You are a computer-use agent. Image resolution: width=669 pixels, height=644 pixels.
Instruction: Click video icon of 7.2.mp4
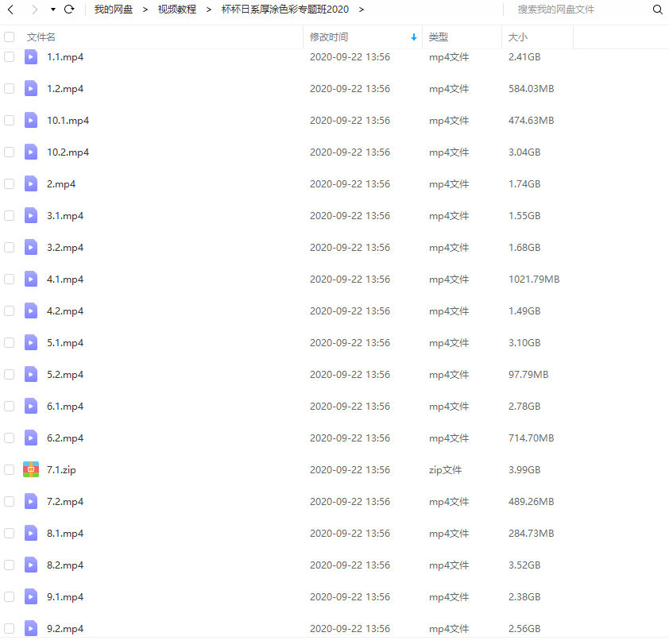[x=31, y=502]
